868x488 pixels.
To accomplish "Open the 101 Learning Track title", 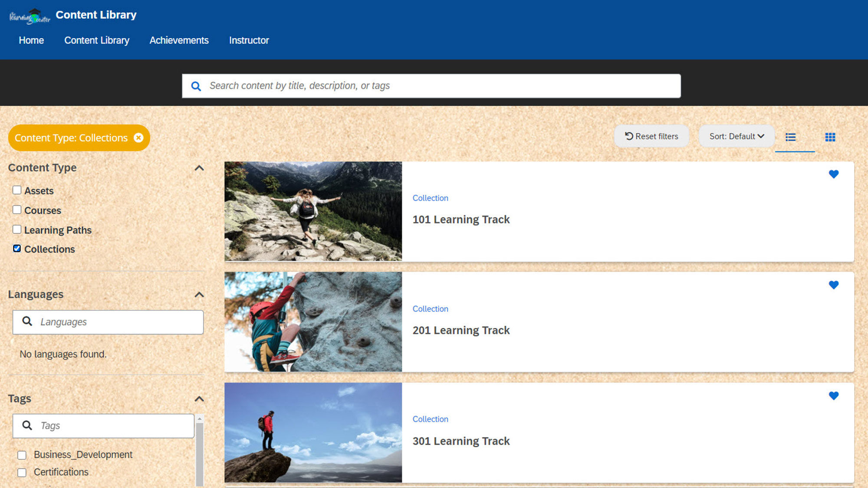I will point(461,219).
